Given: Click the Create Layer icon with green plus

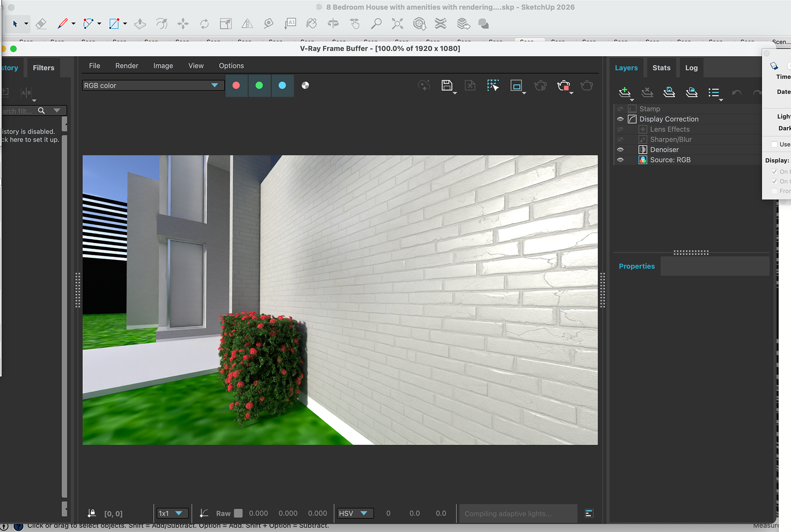Looking at the screenshot, I should [625, 92].
